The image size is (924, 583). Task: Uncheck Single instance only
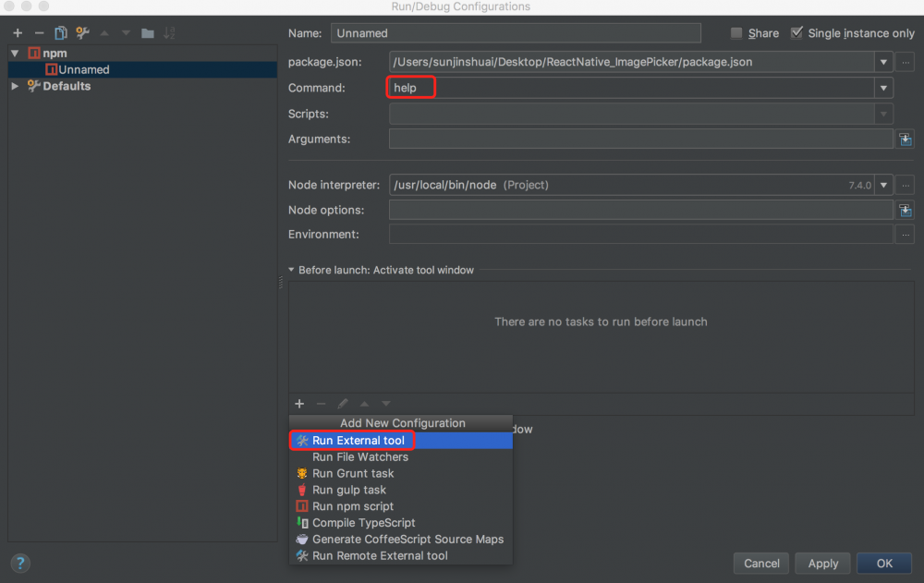point(796,32)
